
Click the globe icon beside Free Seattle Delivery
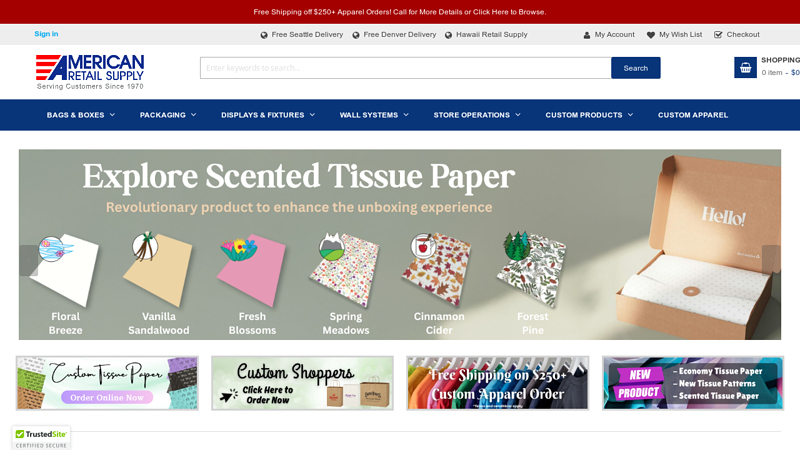tap(264, 35)
